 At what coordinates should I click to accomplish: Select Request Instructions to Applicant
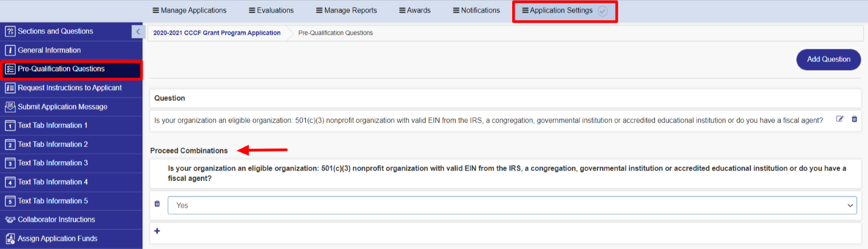(x=69, y=88)
